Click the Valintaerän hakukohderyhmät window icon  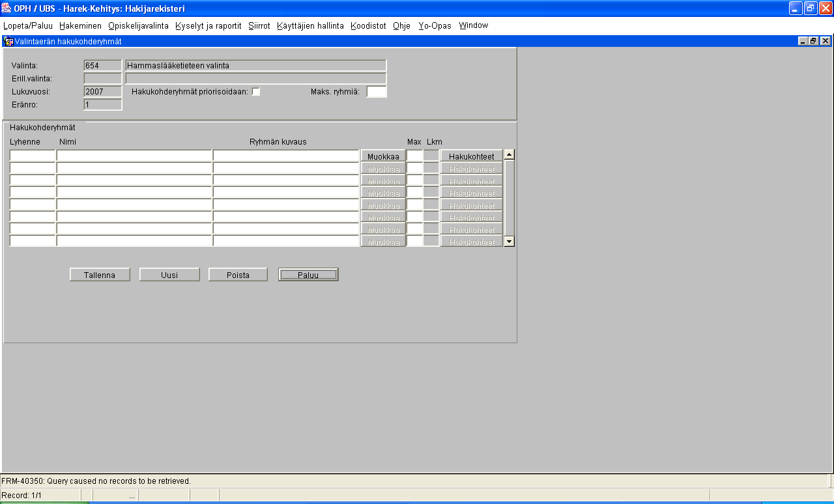(x=8, y=41)
